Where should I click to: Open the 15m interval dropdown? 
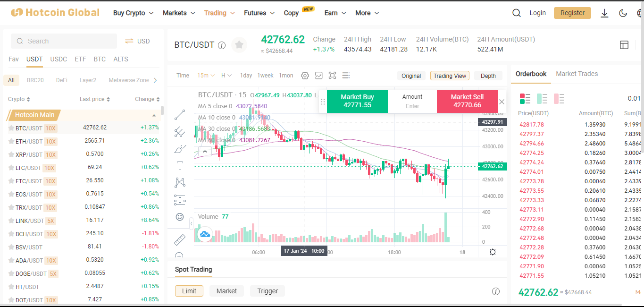pos(206,76)
